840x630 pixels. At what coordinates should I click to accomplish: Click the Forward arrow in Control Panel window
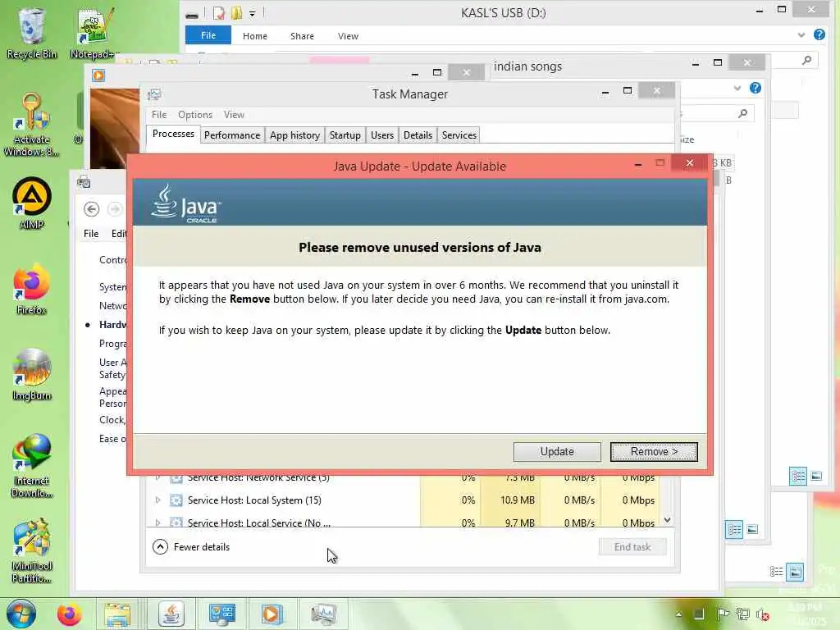point(114,209)
